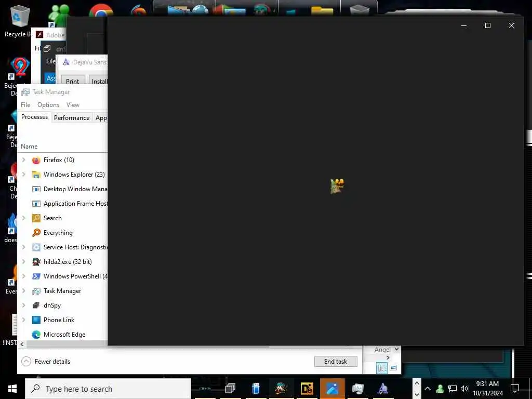Select the Chrome icon on the desktop
532x399 pixels.
101,10
